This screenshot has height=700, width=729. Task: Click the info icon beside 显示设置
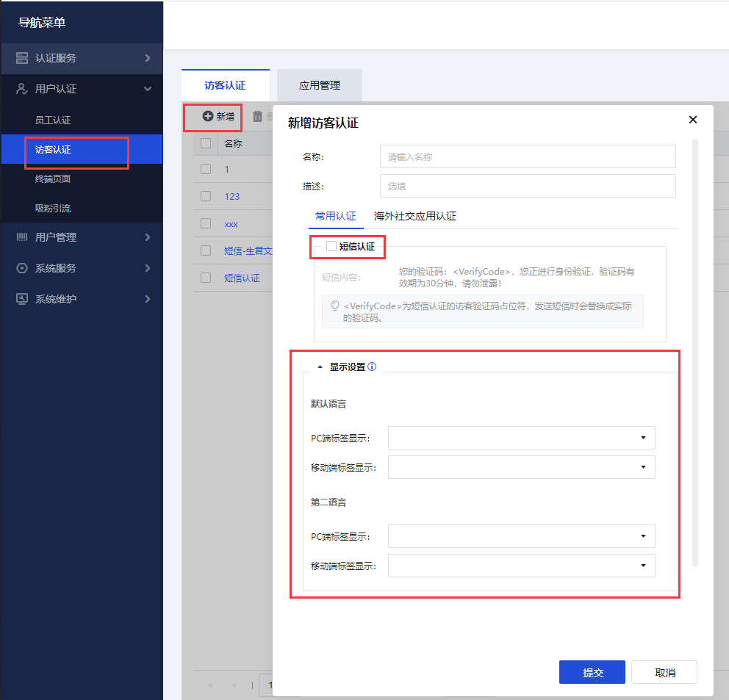click(x=372, y=367)
